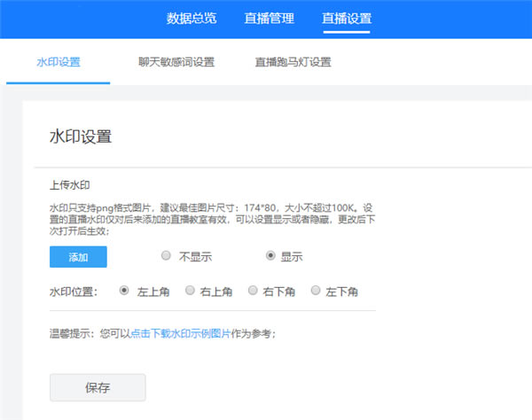Click the png watermark description paragraph
Viewport: 532px width, 420px height.
[x=213, y=218]
